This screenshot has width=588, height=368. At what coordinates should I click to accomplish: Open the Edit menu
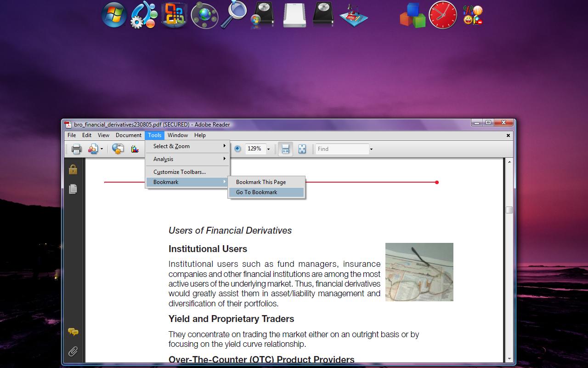click(x=87, y=135)
